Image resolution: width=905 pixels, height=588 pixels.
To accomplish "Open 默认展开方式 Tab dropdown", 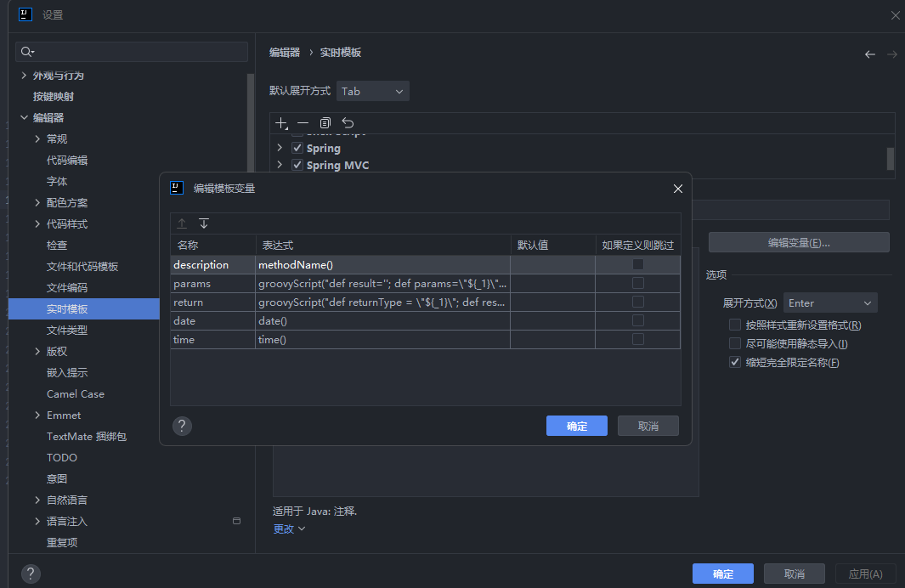I will (x=373, y=91).
